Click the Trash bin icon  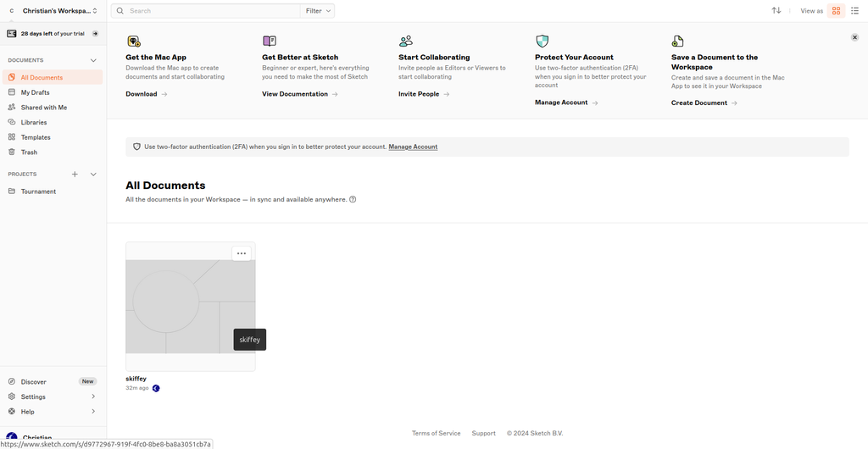click(12, 152)
